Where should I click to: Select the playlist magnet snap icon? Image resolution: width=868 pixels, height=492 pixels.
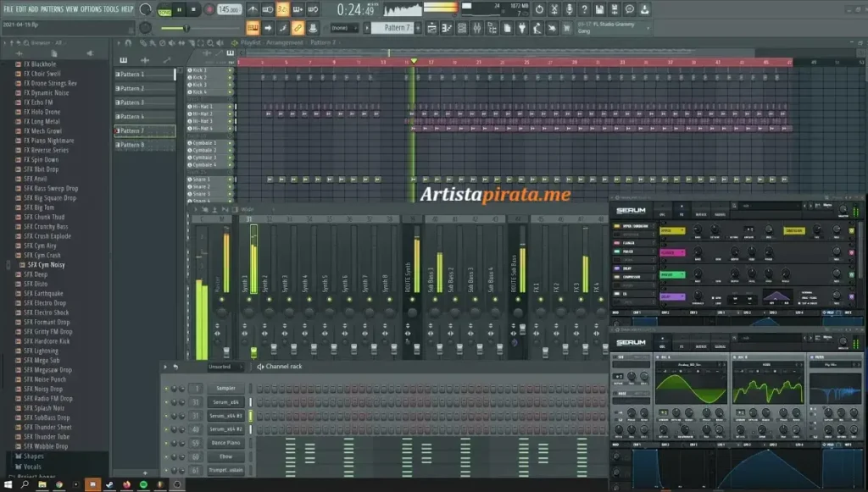(x=128, y=42)
